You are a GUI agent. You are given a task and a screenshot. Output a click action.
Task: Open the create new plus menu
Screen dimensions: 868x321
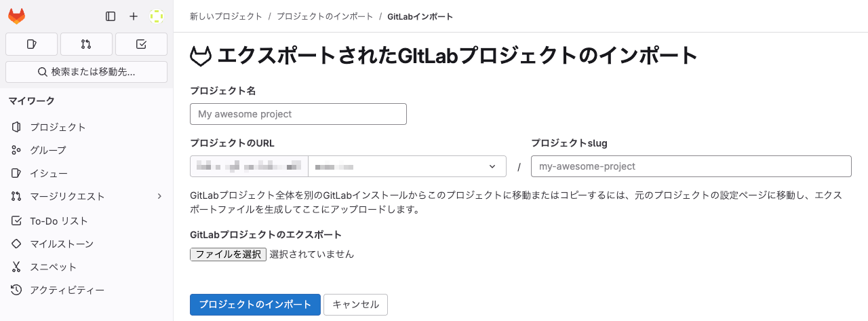[134, 16]
